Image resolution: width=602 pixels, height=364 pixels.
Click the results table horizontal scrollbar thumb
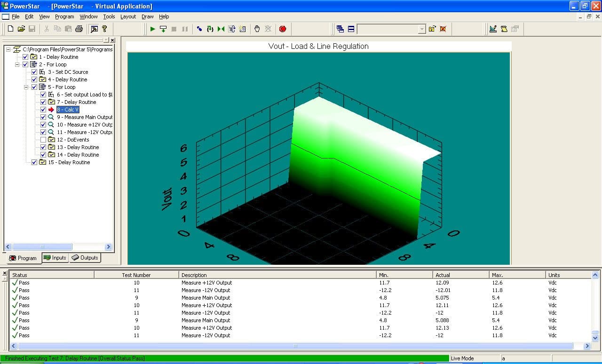295,346
